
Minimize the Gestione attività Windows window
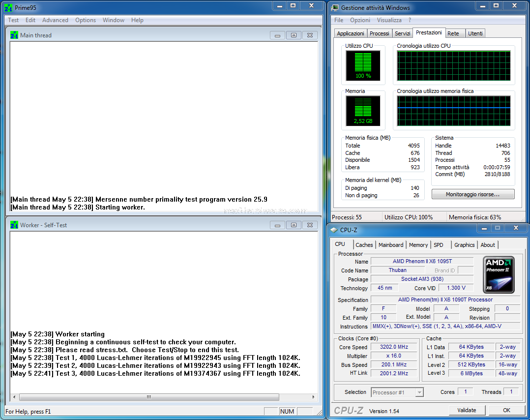click(483, 6)
